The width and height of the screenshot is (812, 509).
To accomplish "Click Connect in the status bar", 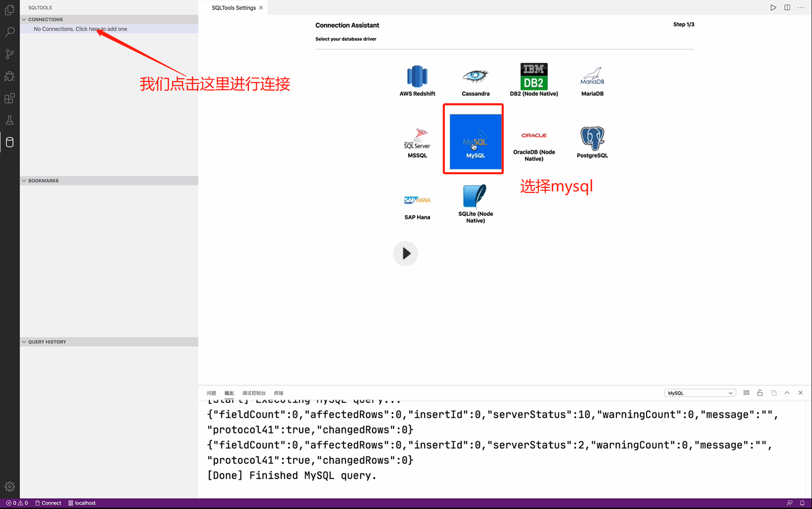I will pos(48,503).
